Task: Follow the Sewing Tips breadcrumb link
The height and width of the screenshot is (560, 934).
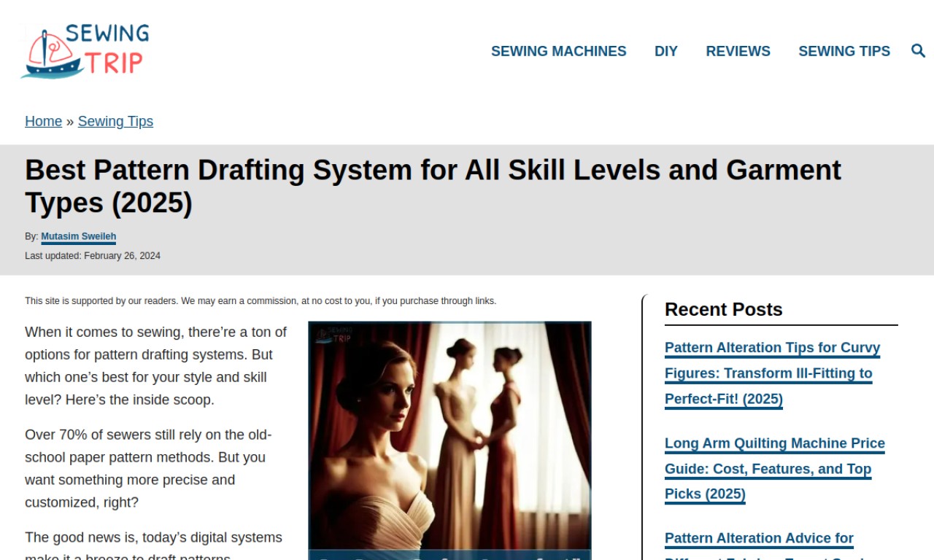Action: pyautogui.click(x=115, y=121)
